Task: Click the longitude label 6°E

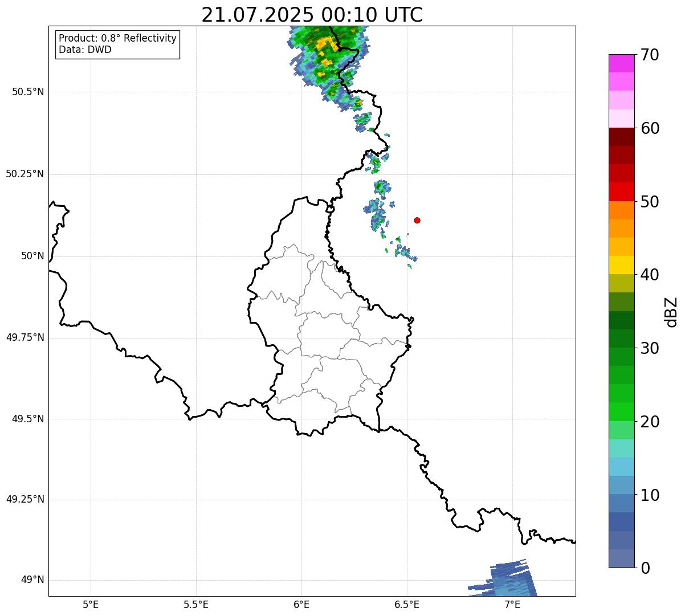Action: tap(301, 604)
